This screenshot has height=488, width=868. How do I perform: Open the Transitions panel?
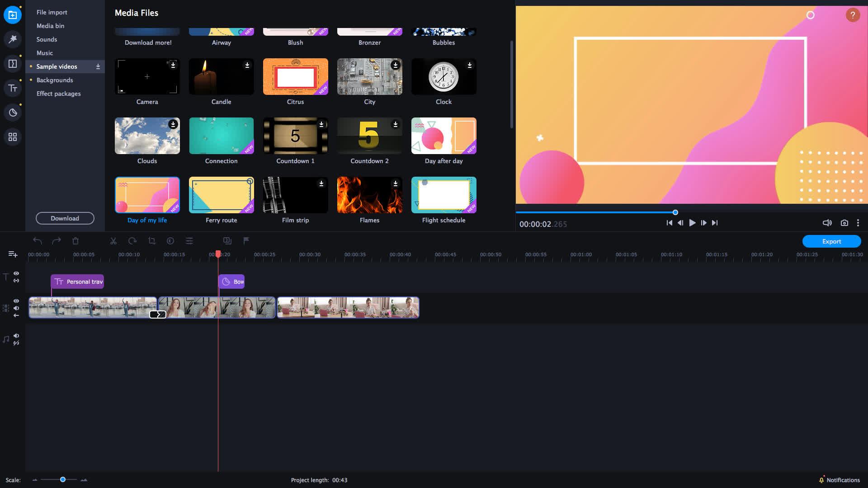click(x=12, y=63)
